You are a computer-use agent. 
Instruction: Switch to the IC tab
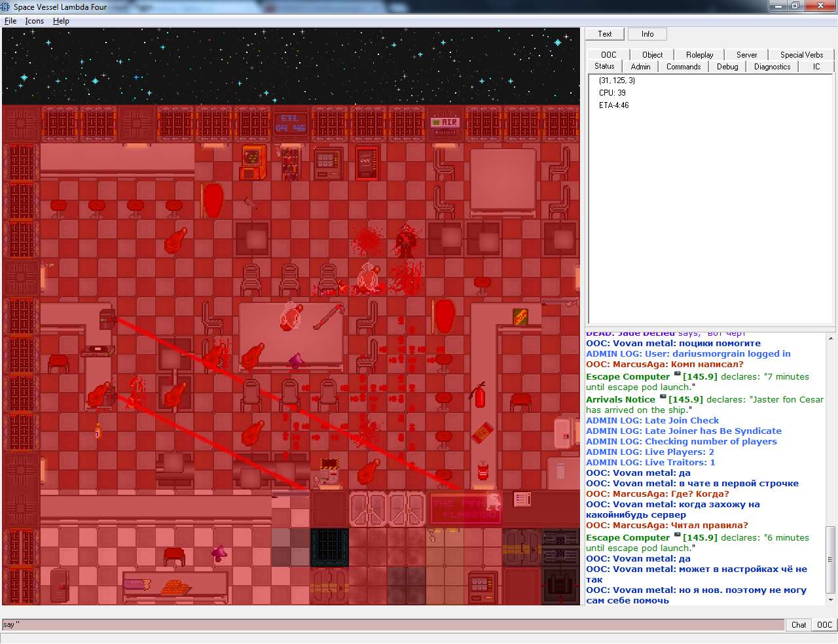[816, 67]
